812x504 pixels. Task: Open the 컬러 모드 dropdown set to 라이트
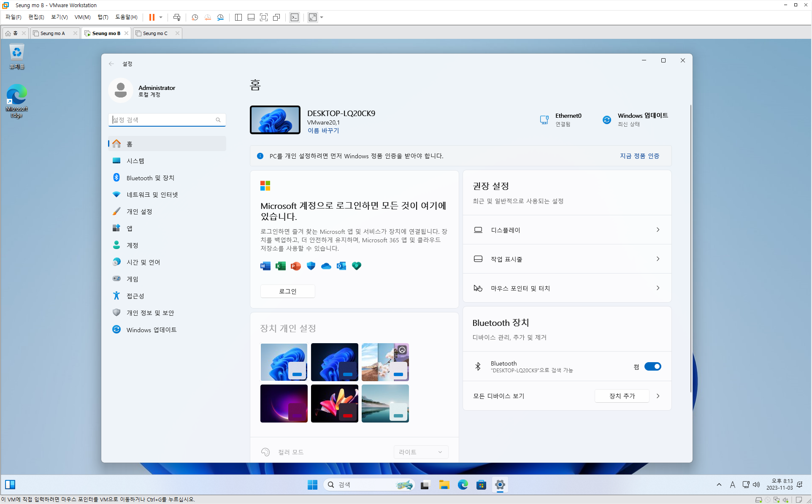pos(420,452)
